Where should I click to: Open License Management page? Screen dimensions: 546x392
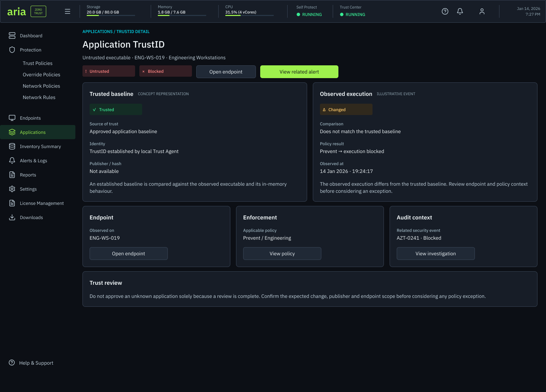coord(38,203)
